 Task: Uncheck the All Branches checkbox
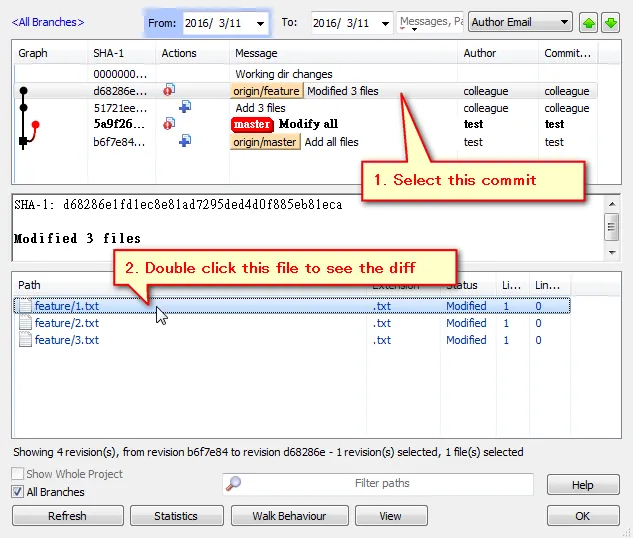(x=17, y=492)
